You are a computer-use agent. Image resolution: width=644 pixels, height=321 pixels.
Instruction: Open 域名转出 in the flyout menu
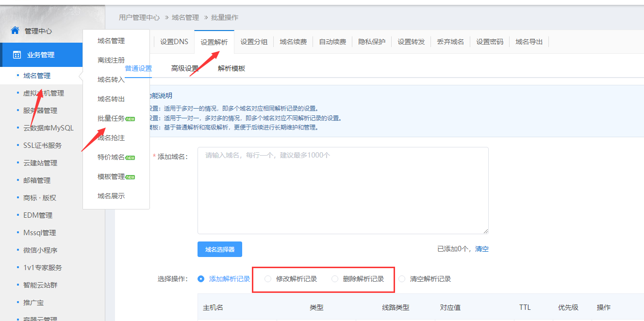coord(111,99)
